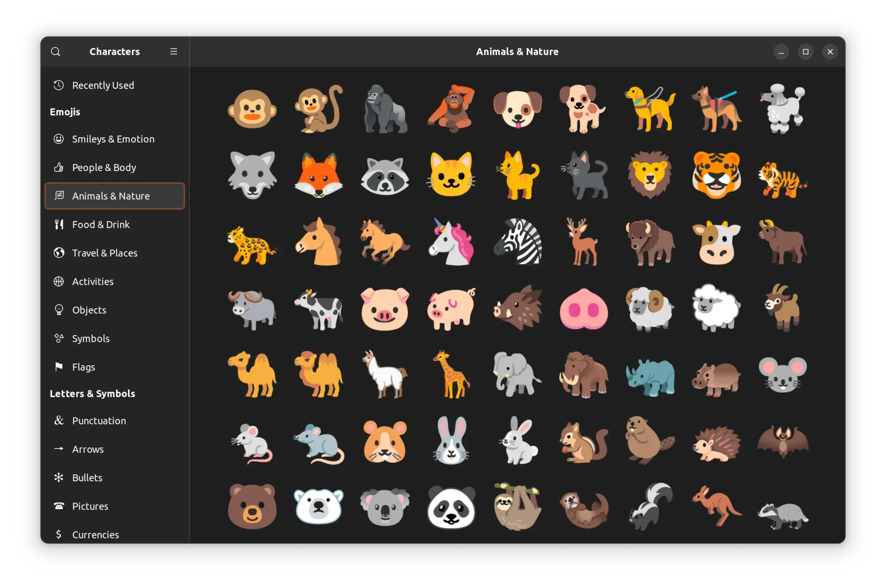886x588 pixels.
Task: Select the wolf face emoji
Action: [252, 175]
